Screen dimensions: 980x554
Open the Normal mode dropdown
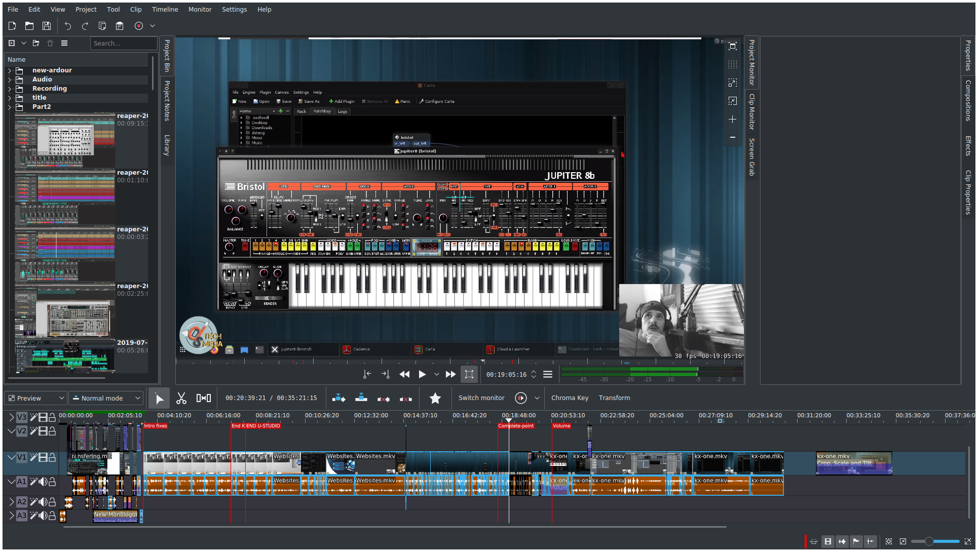click(106, 398)
